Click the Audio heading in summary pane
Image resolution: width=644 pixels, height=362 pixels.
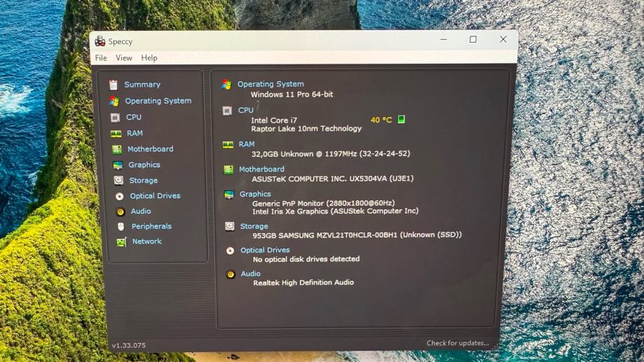tap(251, 274)
